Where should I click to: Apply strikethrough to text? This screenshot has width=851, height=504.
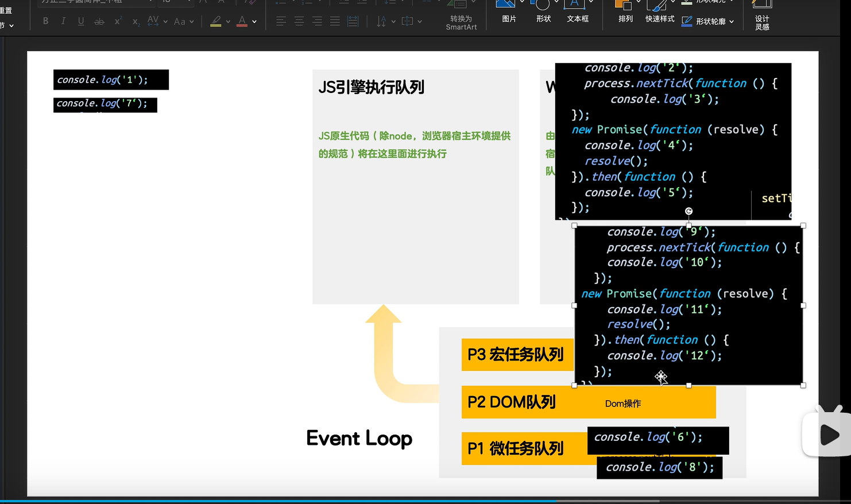[x=99, y=21]
